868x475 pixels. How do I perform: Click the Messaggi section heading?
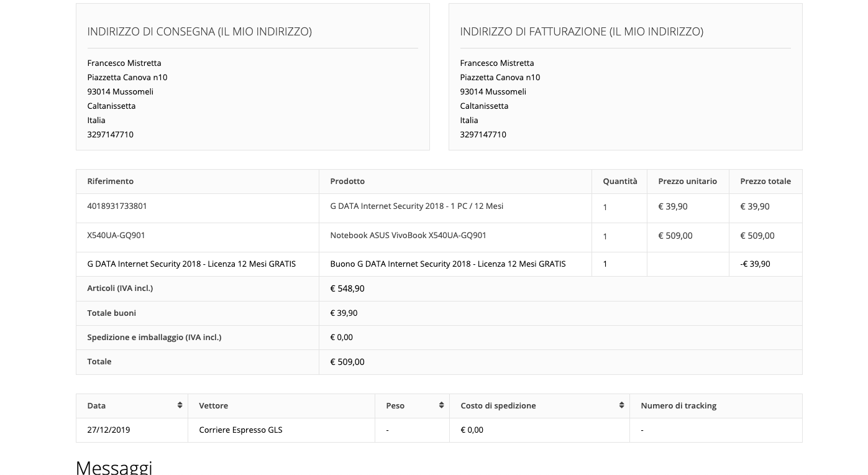coord(114,466)
